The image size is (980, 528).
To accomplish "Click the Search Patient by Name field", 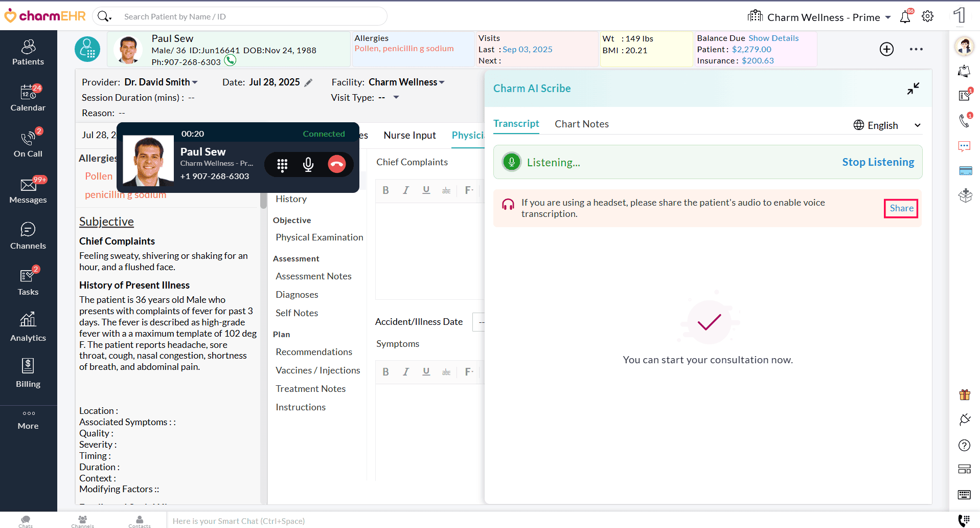I will point(250,17).
